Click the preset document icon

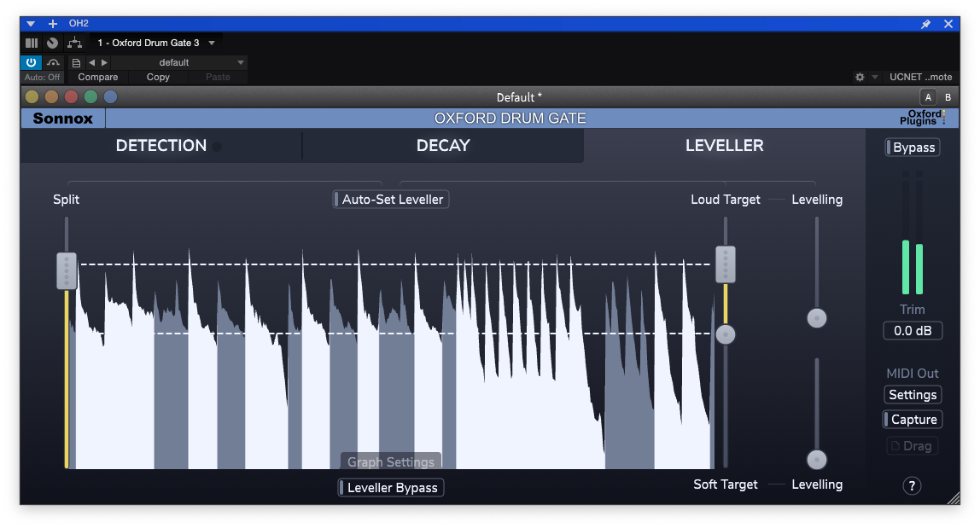click(76, 62)
